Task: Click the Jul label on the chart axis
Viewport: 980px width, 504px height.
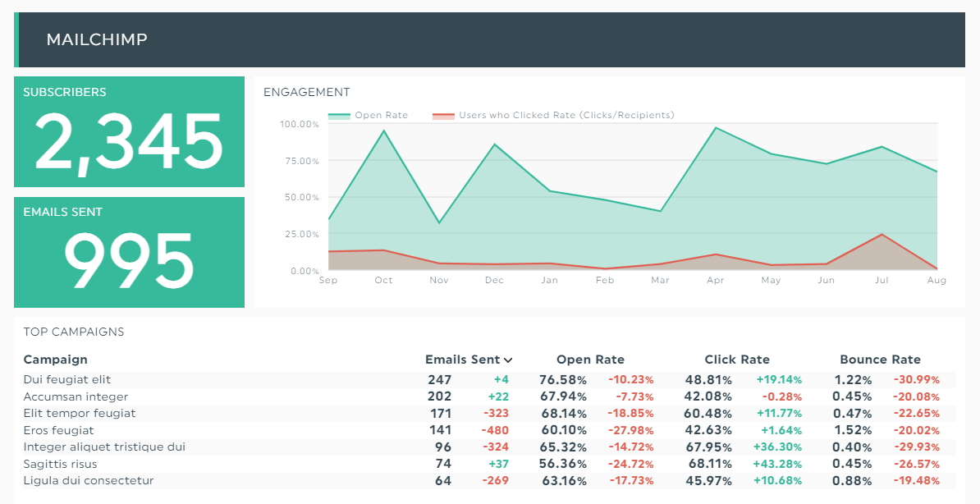Action: (x=882, y=280)
